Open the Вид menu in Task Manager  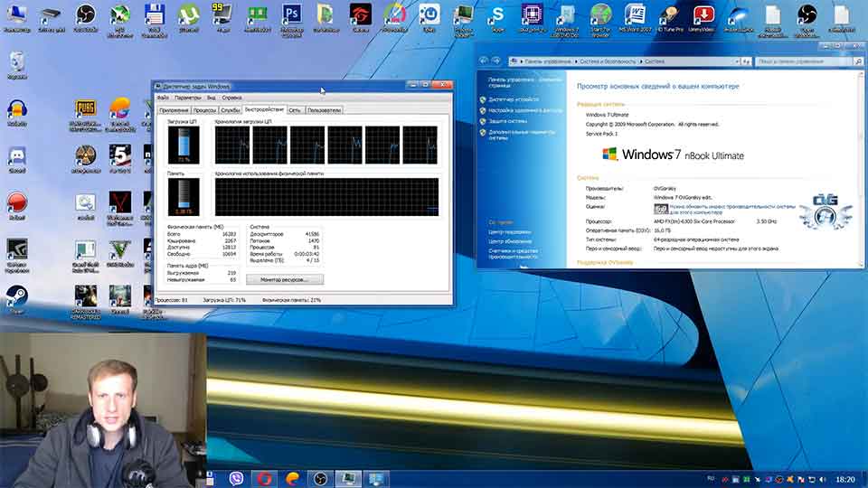coord(212,98)
